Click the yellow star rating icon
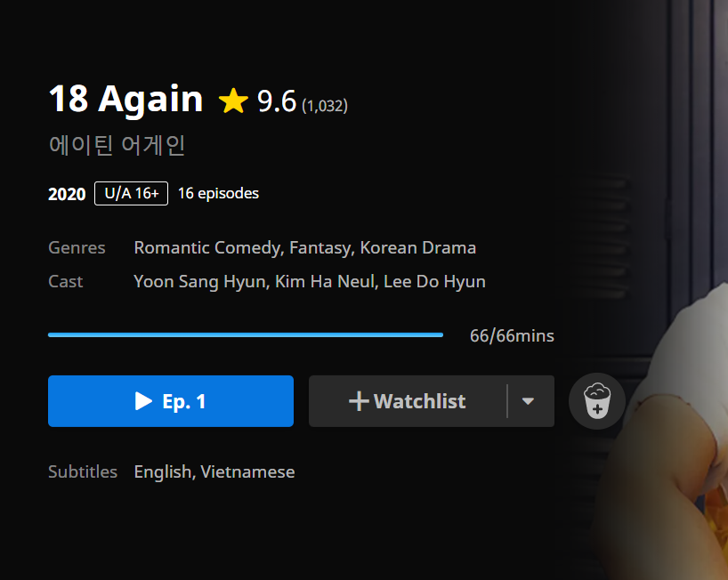 233,101
